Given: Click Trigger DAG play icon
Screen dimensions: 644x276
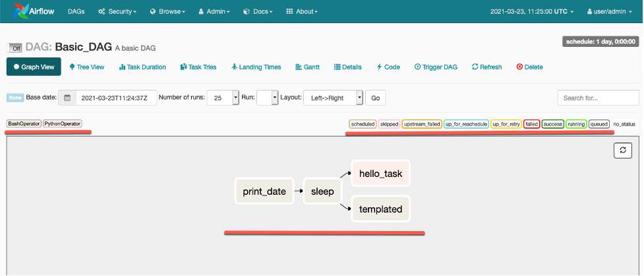Looking at the screenshot, I should pyautogui.click(x=418, y=67).
